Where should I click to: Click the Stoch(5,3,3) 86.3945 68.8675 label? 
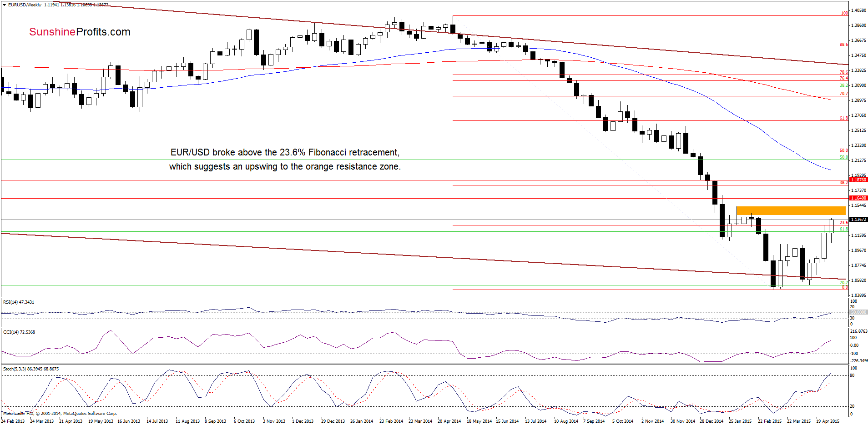pyautogui.click(x=31, y=369)
